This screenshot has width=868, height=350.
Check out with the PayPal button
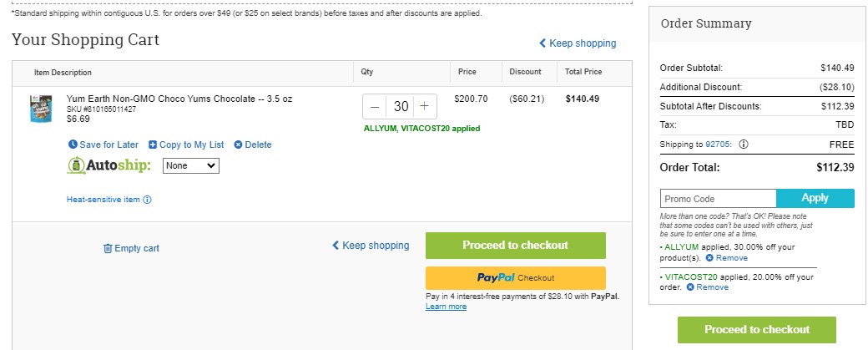[x=516, y=278]
